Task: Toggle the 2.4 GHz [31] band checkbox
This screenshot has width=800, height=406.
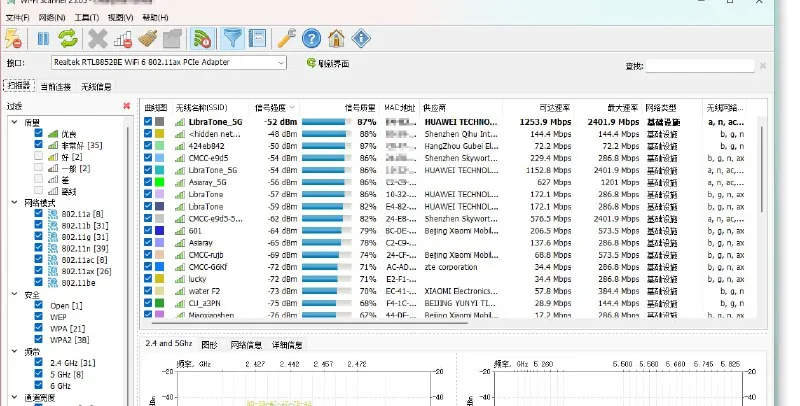Action: (38, 362)
